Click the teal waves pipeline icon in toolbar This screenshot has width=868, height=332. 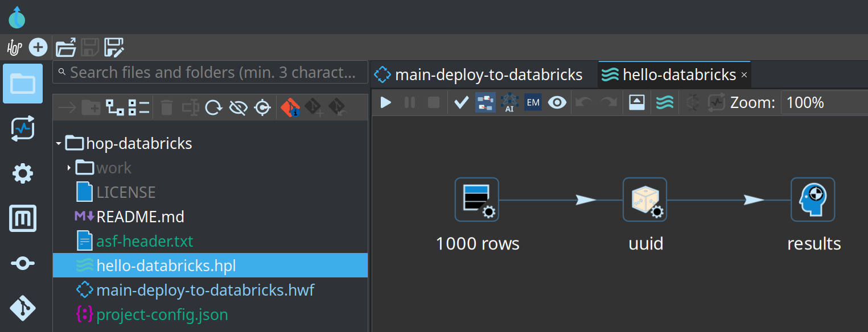point(665,102)
